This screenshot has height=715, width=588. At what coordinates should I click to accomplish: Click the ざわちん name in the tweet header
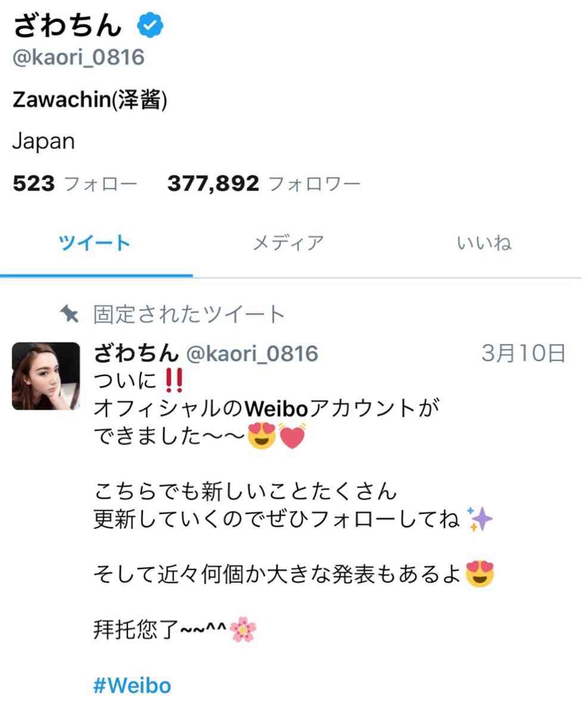pos(136,353)
